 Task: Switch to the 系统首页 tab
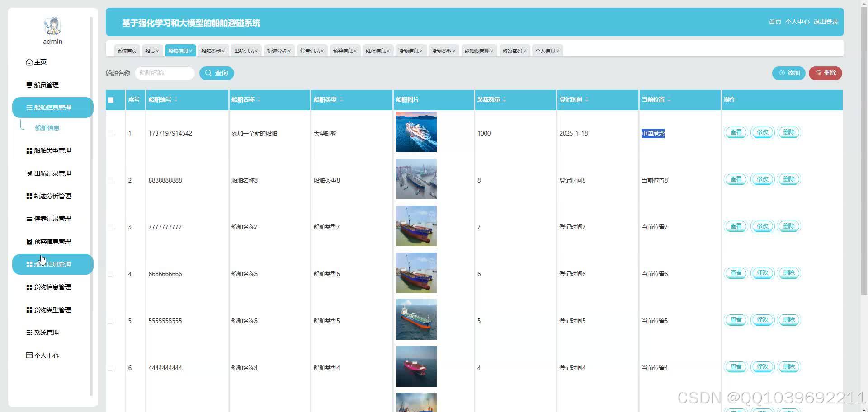(127, 51)
